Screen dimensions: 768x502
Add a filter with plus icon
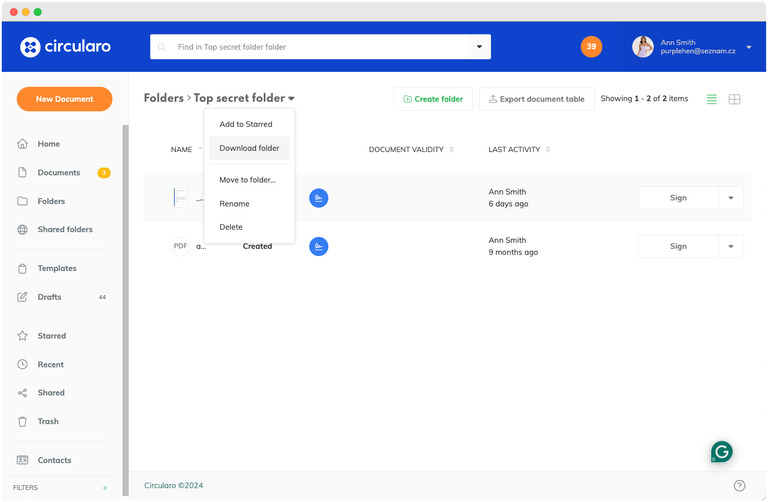click(x=104, y=488)
